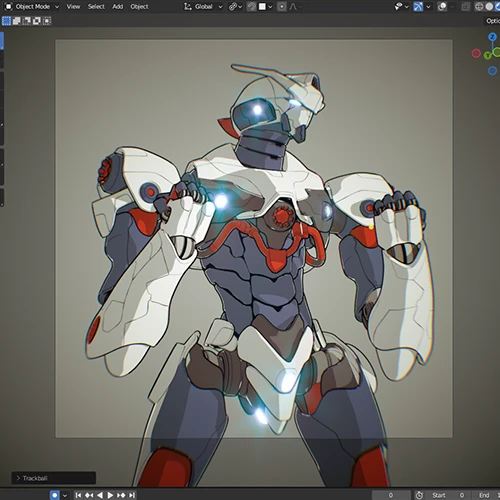Expand the Trackball operator panel
Viewport: 500px width, 500px height.
pyautogui.click(x=53, y=478)
